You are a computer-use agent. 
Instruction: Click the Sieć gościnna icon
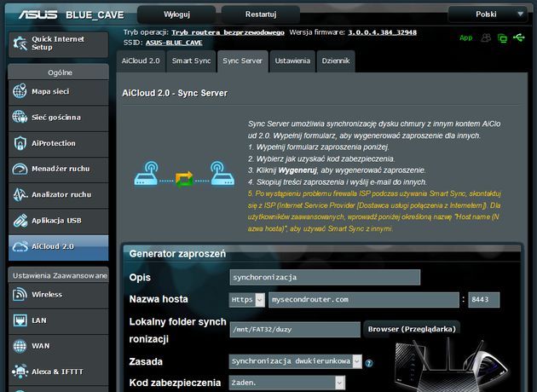pos(20,117)
